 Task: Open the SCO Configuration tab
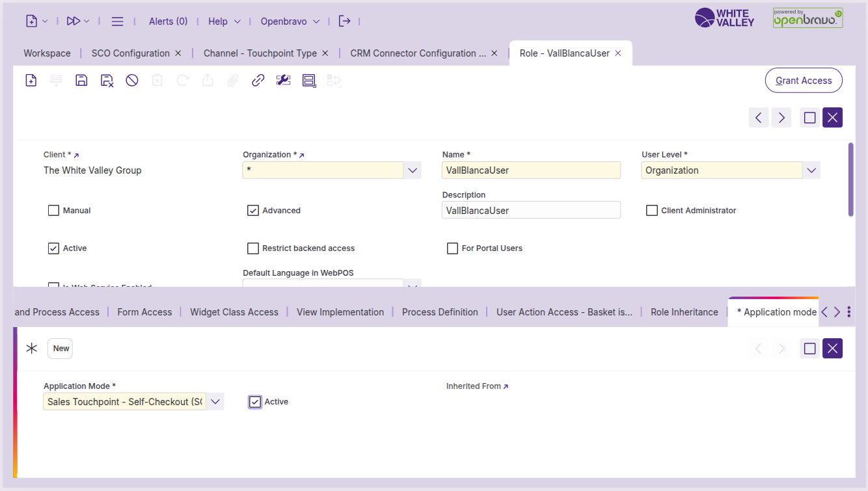pyautogui.click(x=130, y=53)
